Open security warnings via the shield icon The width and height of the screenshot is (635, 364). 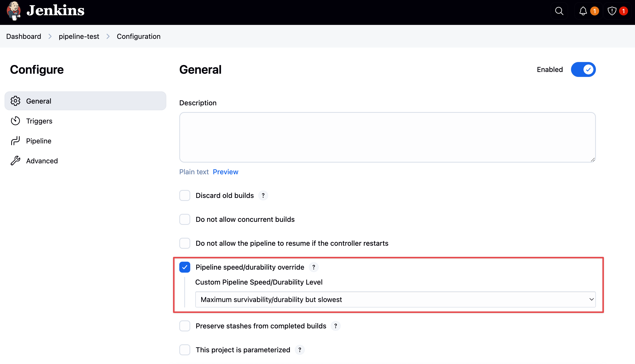(x=612, y=11)
